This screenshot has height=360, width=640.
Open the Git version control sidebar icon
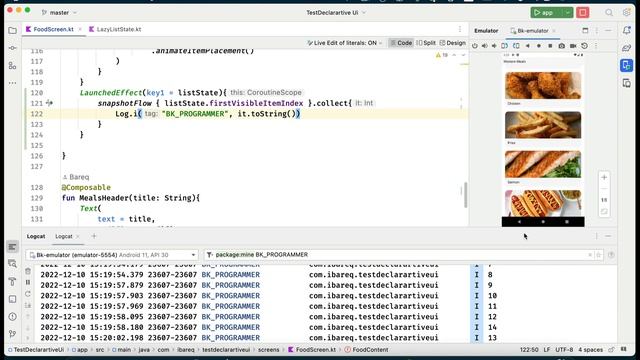pyautogui.click(x=13, y=334)
